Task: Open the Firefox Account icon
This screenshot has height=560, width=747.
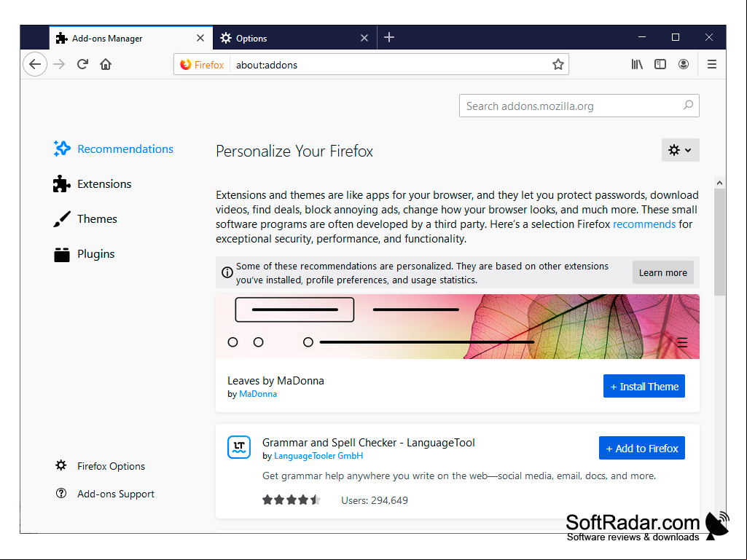Action: coord(683,64)
